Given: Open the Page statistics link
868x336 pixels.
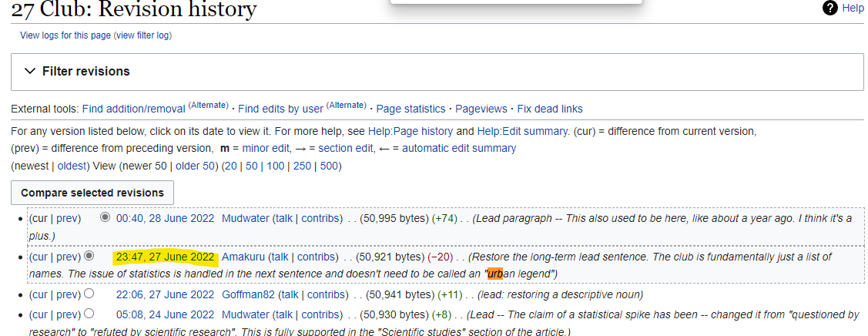Looking at the screenshot, I should 411,109.
